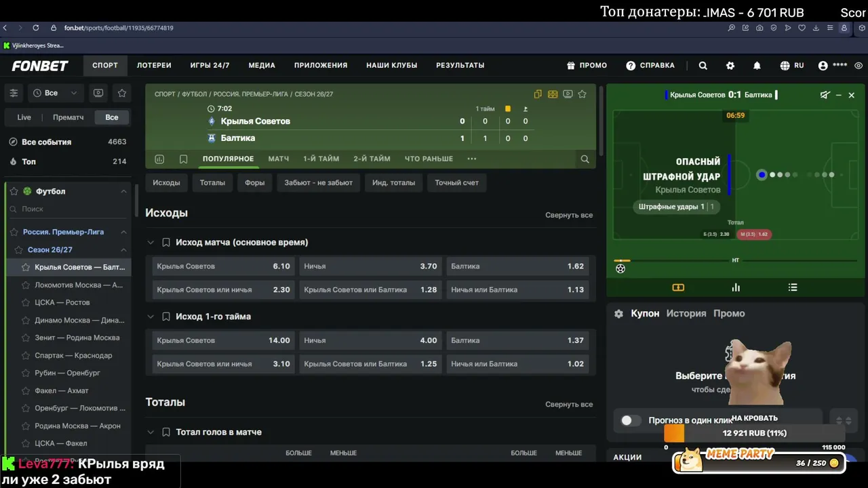The image size is (868, 488).
Task: Switch to the Live tab
Action: click(x=24, y=117)
